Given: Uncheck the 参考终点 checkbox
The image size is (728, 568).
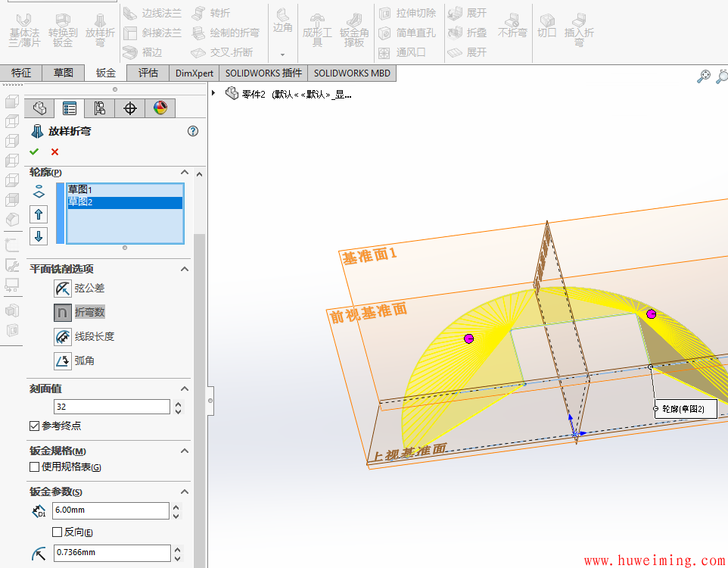Looking at the screenshot, I should [35, 426].
